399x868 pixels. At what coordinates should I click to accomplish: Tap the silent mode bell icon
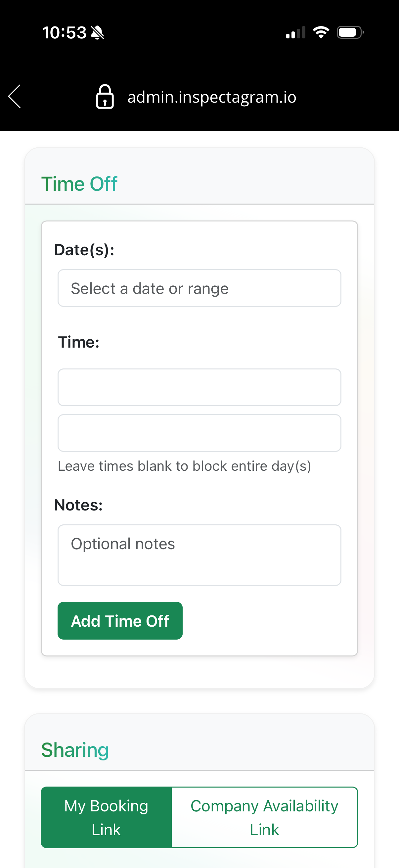98,33
